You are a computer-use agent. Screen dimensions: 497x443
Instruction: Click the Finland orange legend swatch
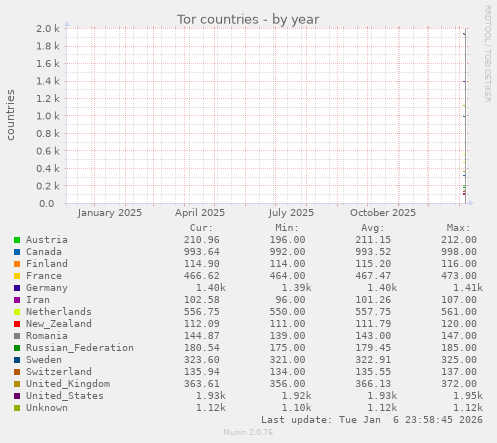[17, 264]
